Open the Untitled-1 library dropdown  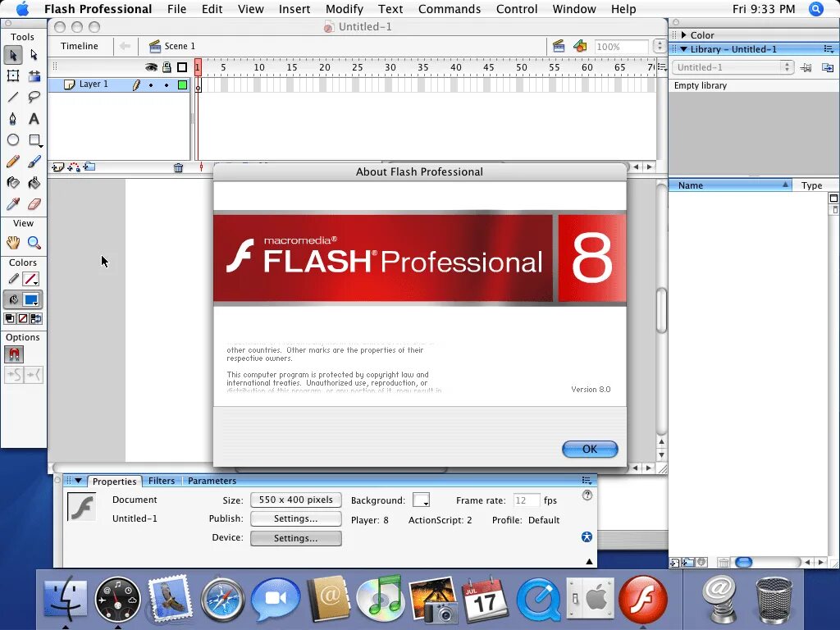click(x=733, y=67)
